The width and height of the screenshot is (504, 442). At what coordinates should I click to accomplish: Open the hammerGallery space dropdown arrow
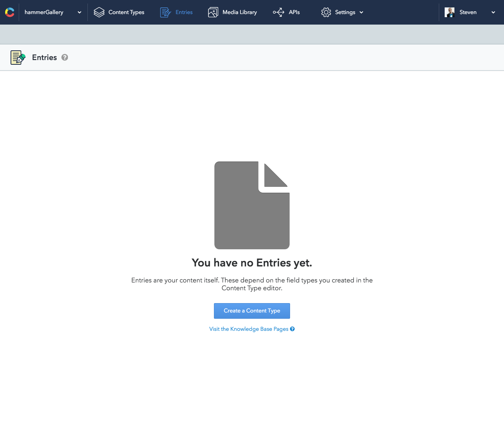(x=80, y=12)
